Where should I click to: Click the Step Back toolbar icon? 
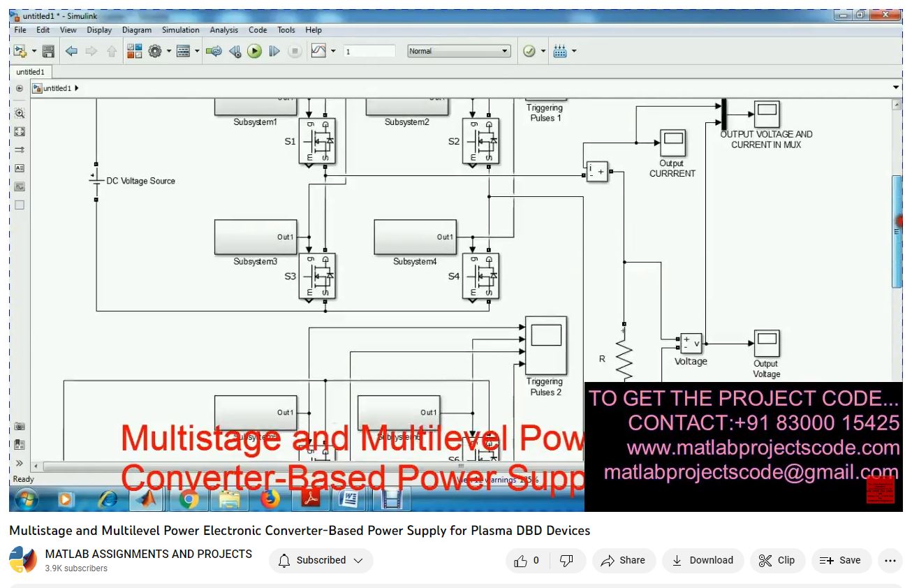[x=235, y=51]
